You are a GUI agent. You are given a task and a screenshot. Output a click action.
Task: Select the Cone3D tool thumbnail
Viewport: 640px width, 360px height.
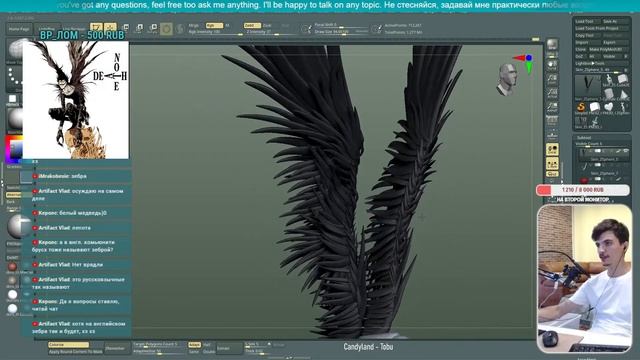coord(623,94)
